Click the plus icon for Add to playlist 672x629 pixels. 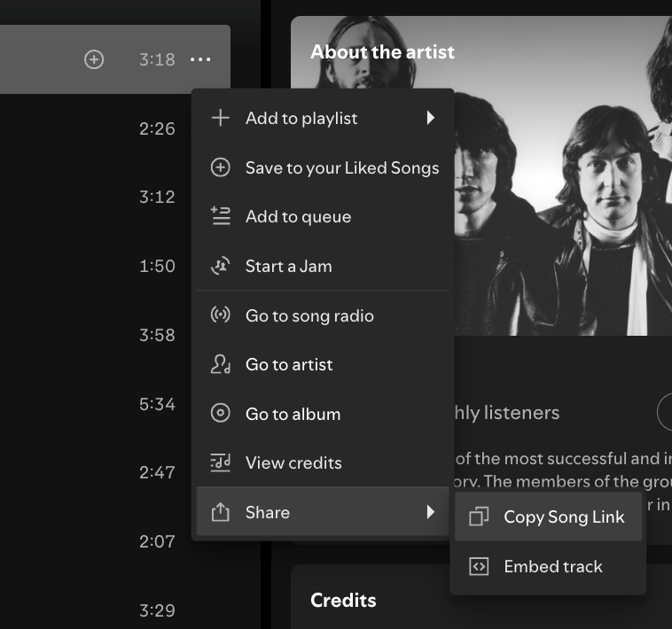(x=220, y=118)
